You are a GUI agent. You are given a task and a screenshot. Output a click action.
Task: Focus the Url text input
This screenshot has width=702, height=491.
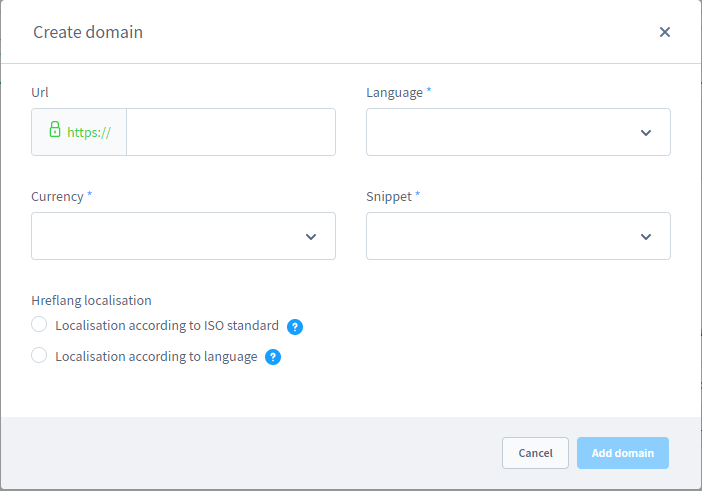(230, 132)
